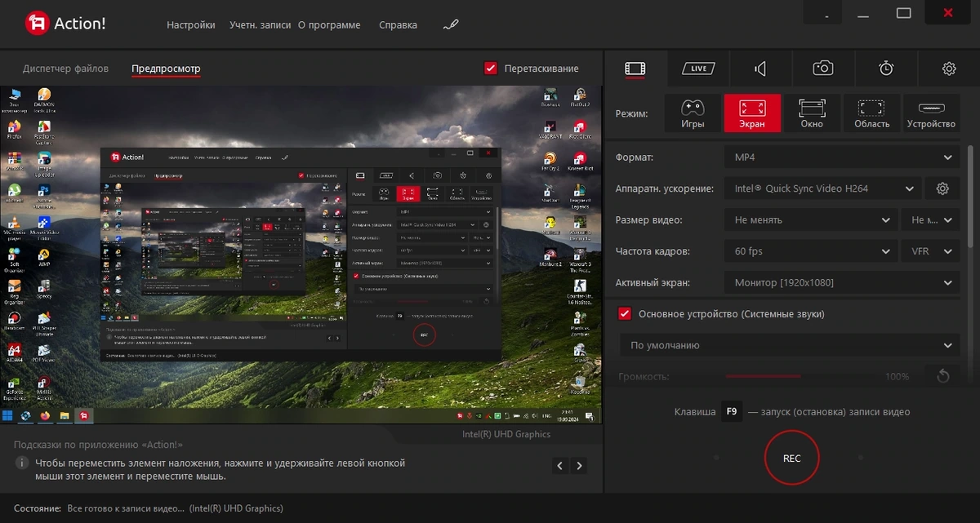The height and width of the screenshot is (523, 980).
Task: Uncheck the Перетаскивание checkbox
Action: tap(491, 69)
